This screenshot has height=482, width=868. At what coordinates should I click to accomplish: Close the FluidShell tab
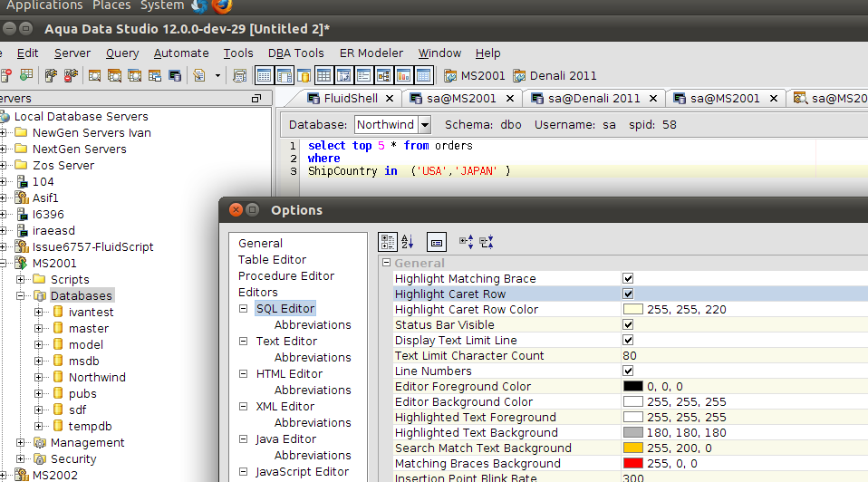click(x=390, y=99)
